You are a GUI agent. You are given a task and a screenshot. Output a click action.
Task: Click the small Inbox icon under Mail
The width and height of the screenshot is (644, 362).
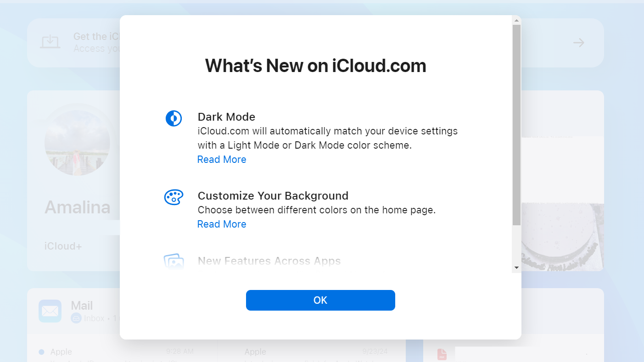(x=76, y=318)
